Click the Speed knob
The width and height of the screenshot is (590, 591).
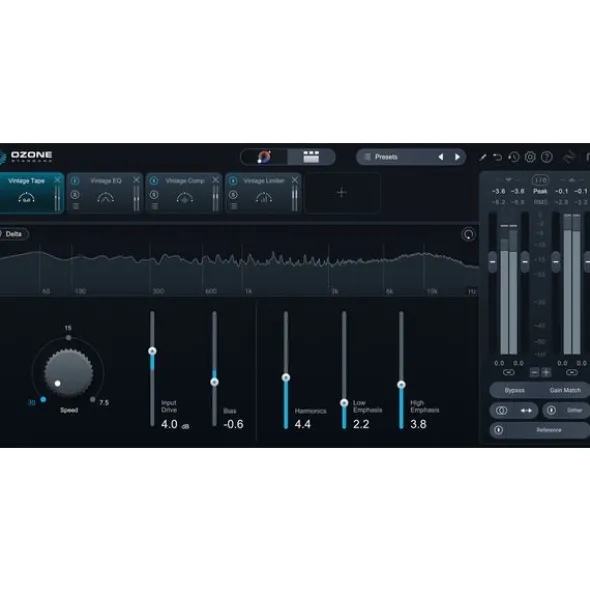tap(69, 372)
